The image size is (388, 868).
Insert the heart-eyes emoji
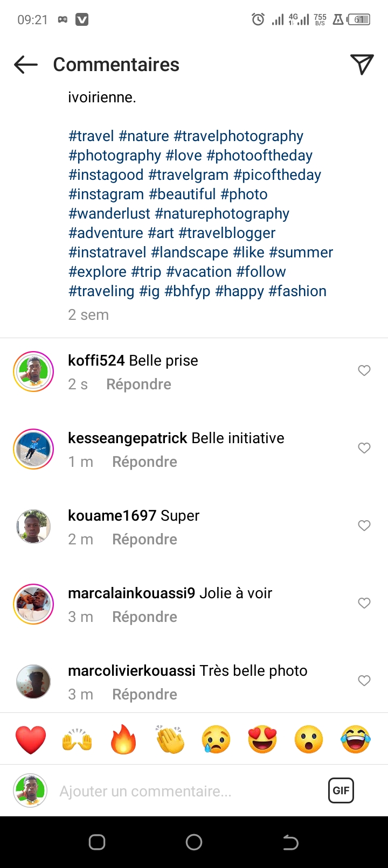click(262, 739)
